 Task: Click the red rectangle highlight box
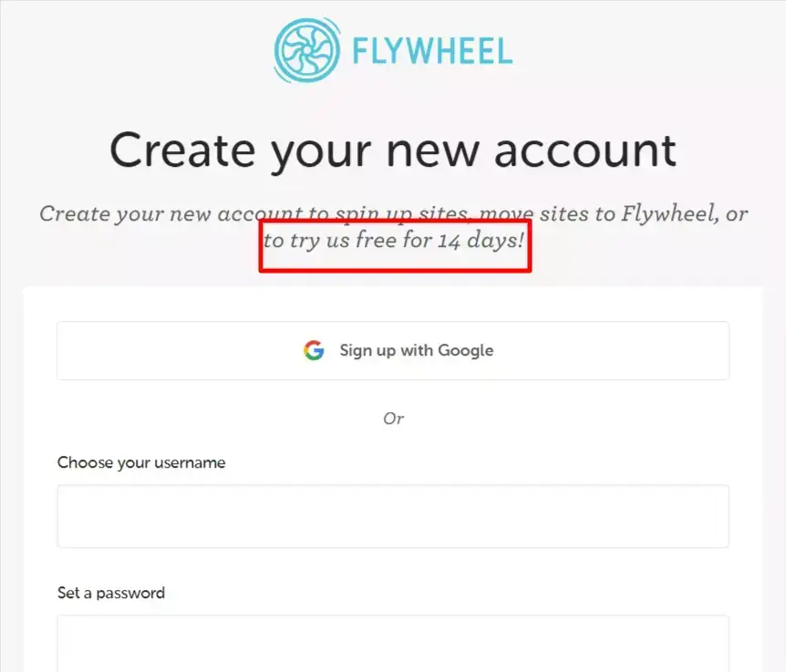click(x=395, y=244)
